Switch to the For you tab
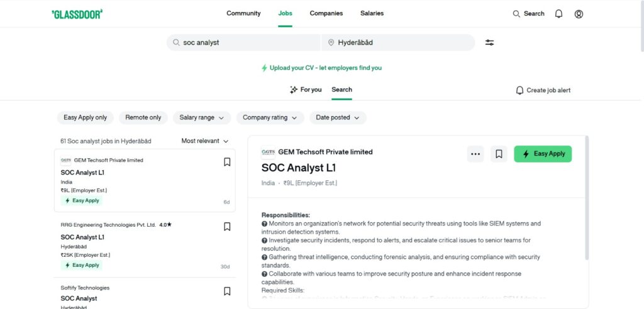 pyautogui.click(x=306, y=90)
